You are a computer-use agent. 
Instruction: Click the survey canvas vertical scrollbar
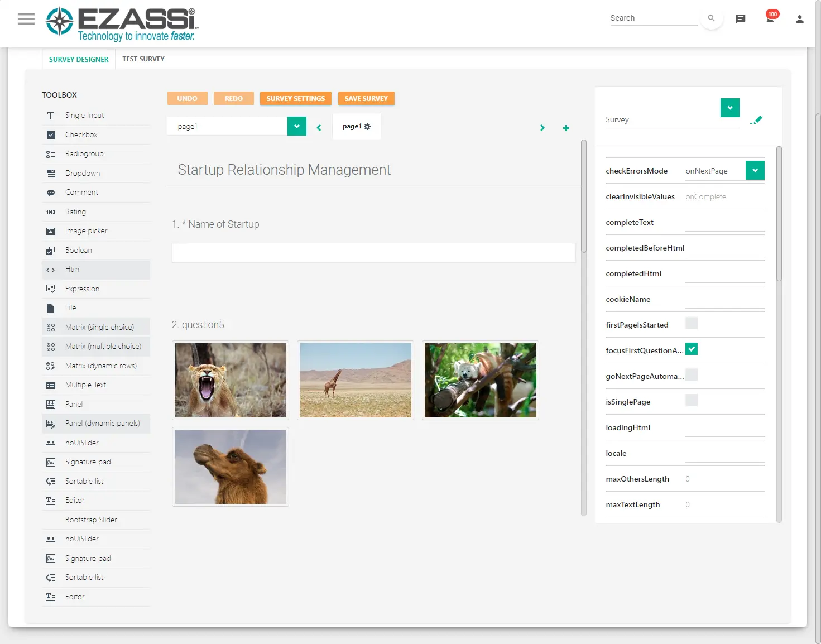click(x=584, y=196)
